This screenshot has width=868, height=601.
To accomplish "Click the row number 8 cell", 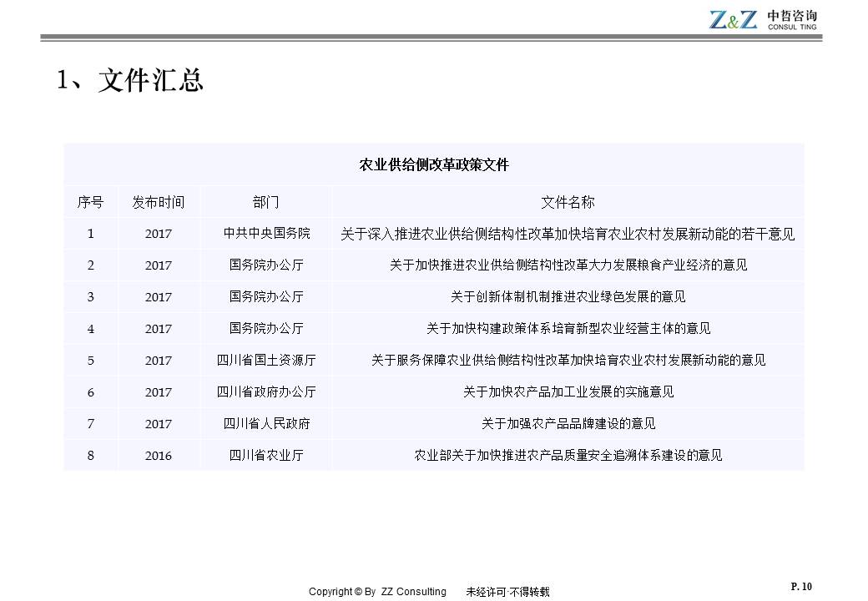I will click(91, 456).
